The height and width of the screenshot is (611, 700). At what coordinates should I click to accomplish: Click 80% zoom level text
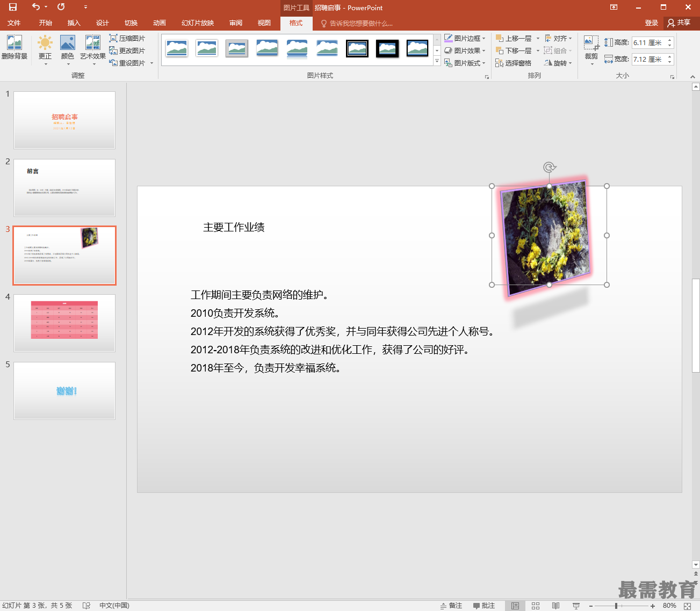coord(669,606)
